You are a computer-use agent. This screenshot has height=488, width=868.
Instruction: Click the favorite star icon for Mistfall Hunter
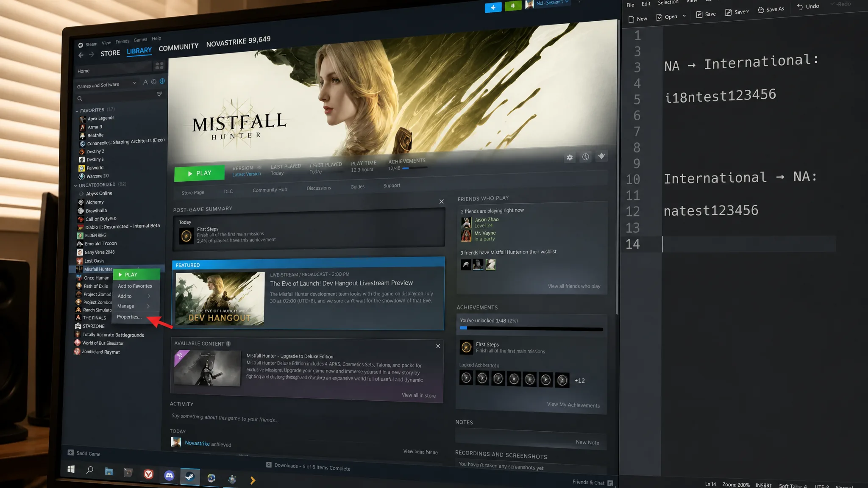pyautogui.click(x=601, y=156)
